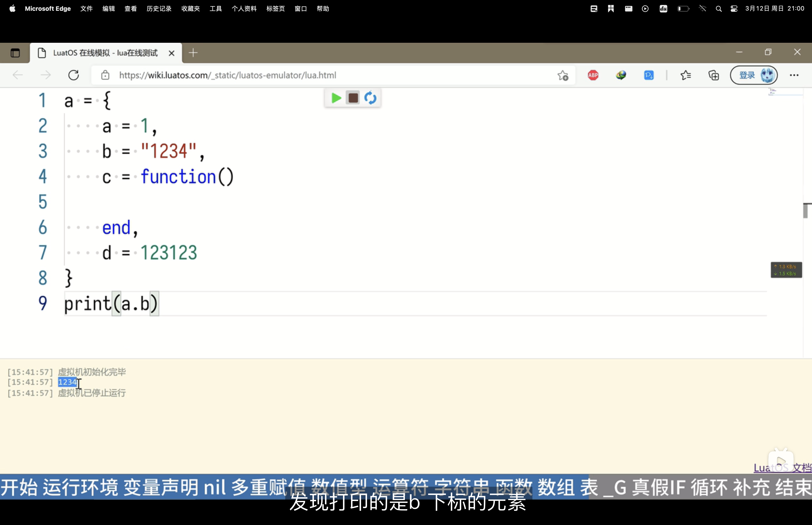Click the function() keyword on line 4
The image size is (812, 525).
pos(187,176)
